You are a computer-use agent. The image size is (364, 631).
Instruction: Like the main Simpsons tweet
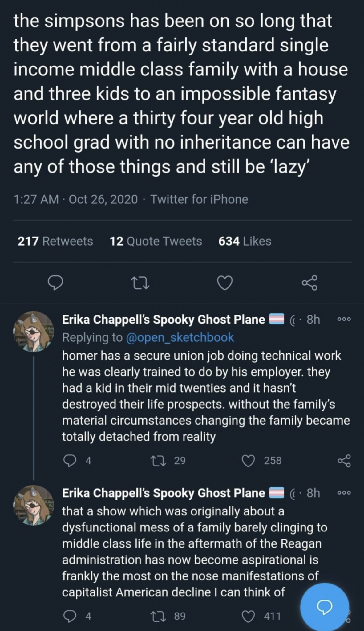coord(225,283)
